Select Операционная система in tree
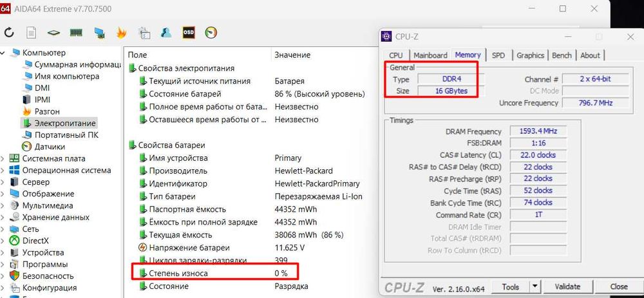Viewport: 644px width, 298px height. point(66,171)
